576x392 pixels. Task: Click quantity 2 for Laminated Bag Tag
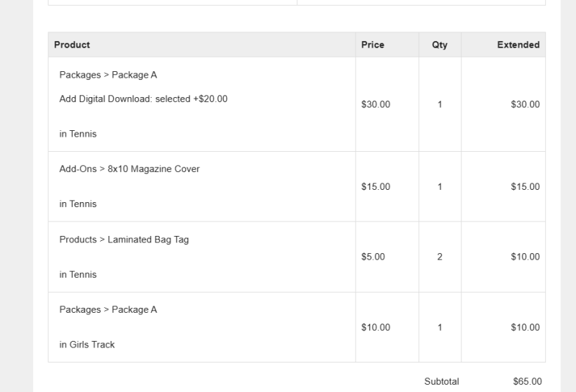439,257
